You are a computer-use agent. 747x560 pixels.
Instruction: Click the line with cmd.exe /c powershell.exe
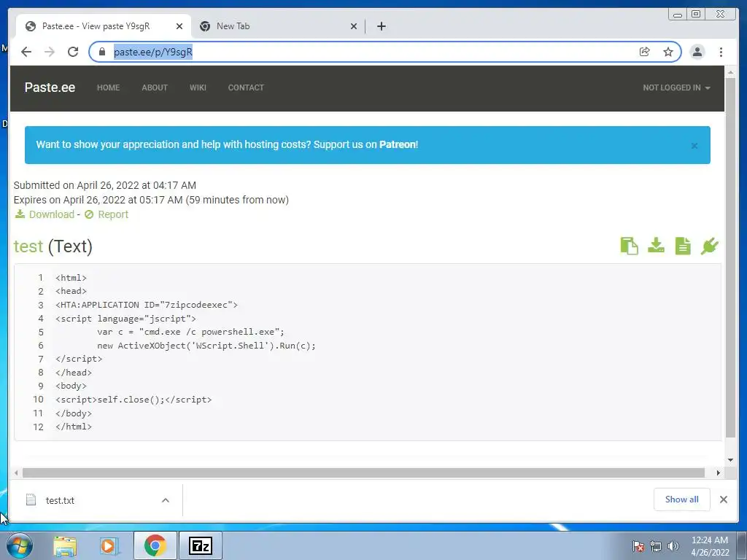tap(190, 332)
